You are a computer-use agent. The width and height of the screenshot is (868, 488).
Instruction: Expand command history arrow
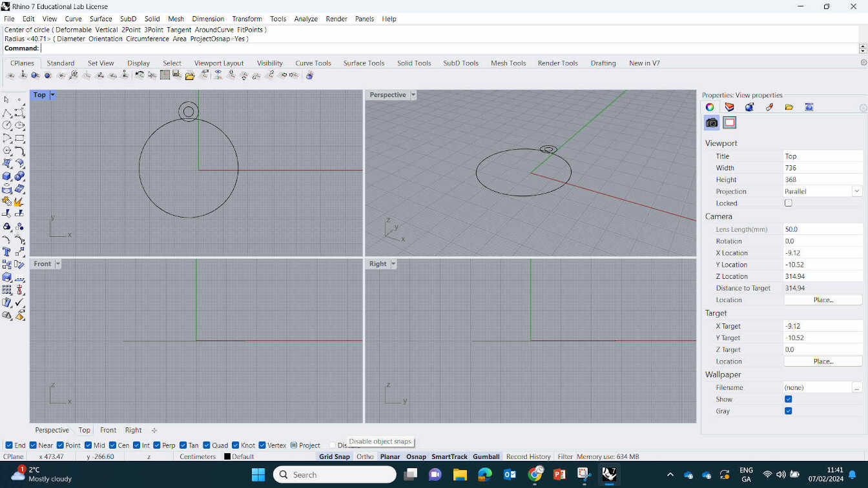pyautogui.click(x=863, y=48)
